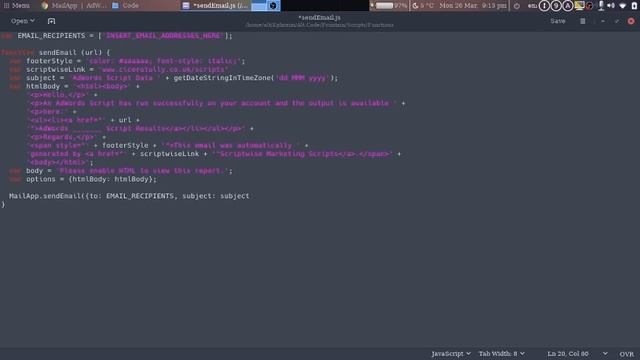Switch to the MailApp browser window in taskbar
Viewport: 640px width, 360px height.
click(73, 6)
